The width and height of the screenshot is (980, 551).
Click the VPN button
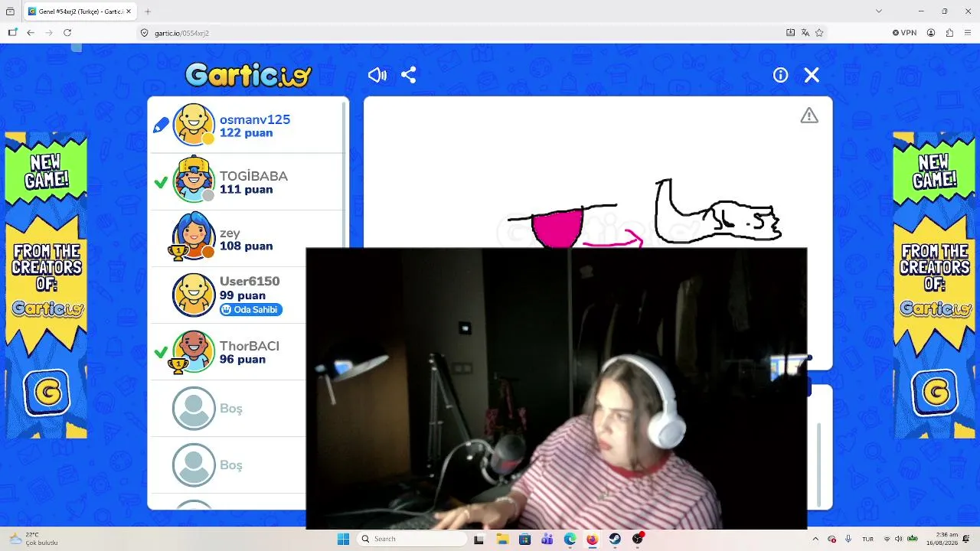pyautogui.click(x=904, y=33)
